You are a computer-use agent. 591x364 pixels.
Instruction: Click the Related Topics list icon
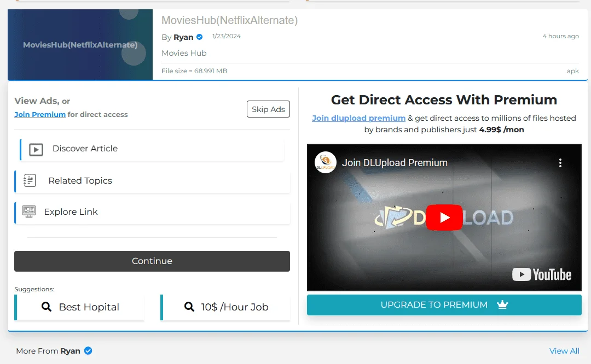coord(30,181)
